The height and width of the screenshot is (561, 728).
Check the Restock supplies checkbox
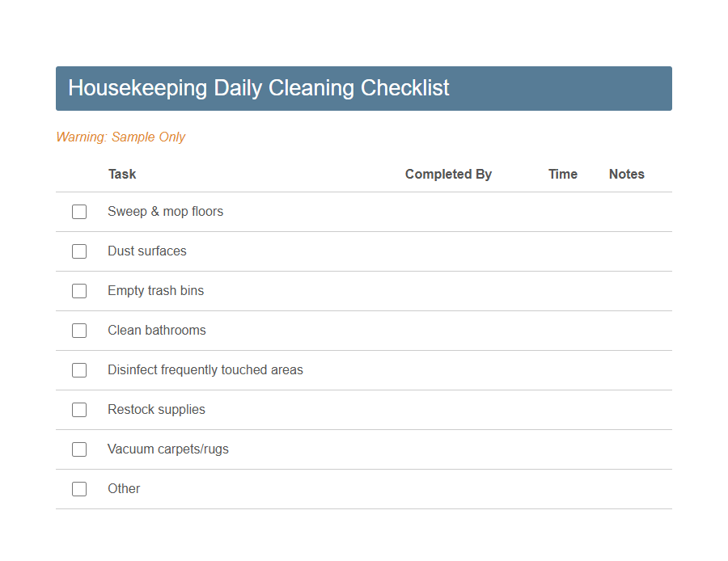[78, 409]
